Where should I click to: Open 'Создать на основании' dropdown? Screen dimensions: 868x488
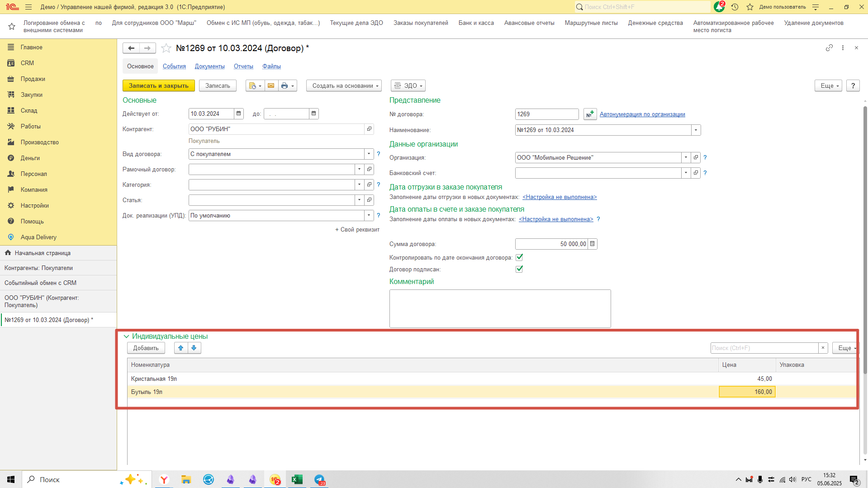click(x=344, y=85)
